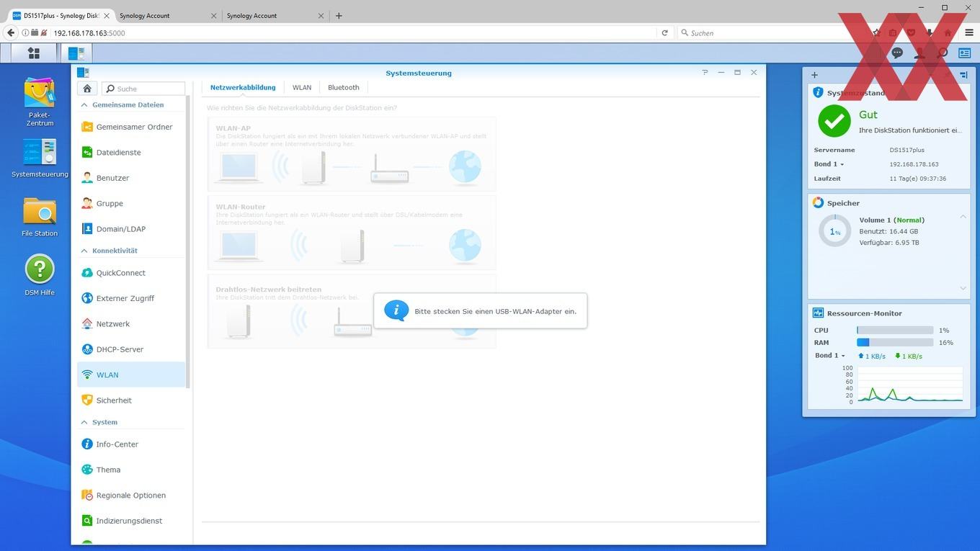This screenshot has height=551, width=980.
Task: Open Benutzer settings
Action: [x=131, y=178]
